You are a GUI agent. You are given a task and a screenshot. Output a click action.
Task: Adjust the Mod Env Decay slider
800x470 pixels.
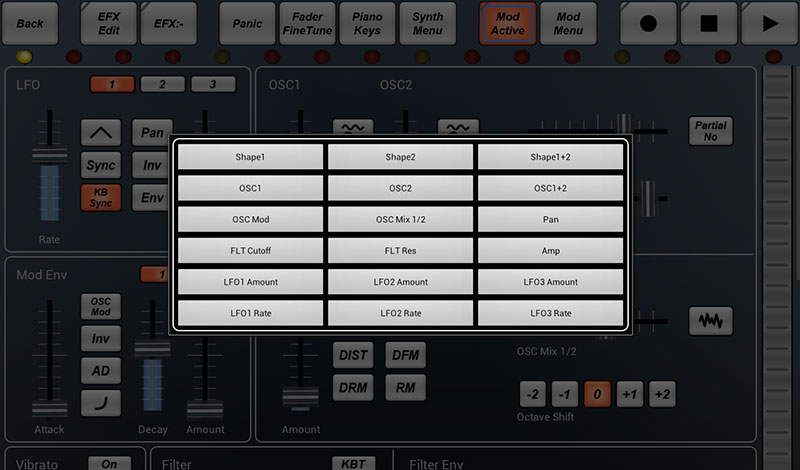pos(152,350)
